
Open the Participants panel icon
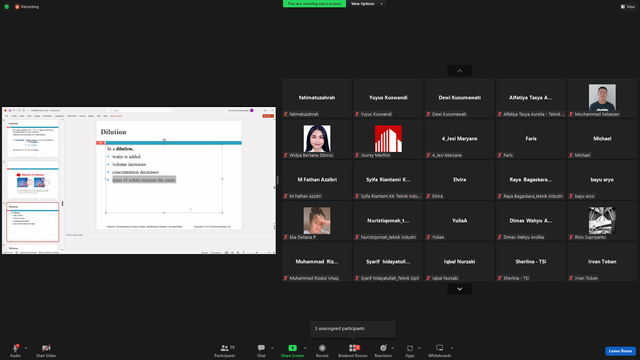(x=224, y=348)
